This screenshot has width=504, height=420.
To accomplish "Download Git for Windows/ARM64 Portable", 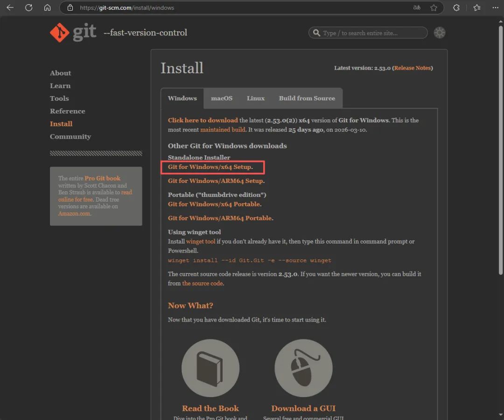I will [220, 218].
